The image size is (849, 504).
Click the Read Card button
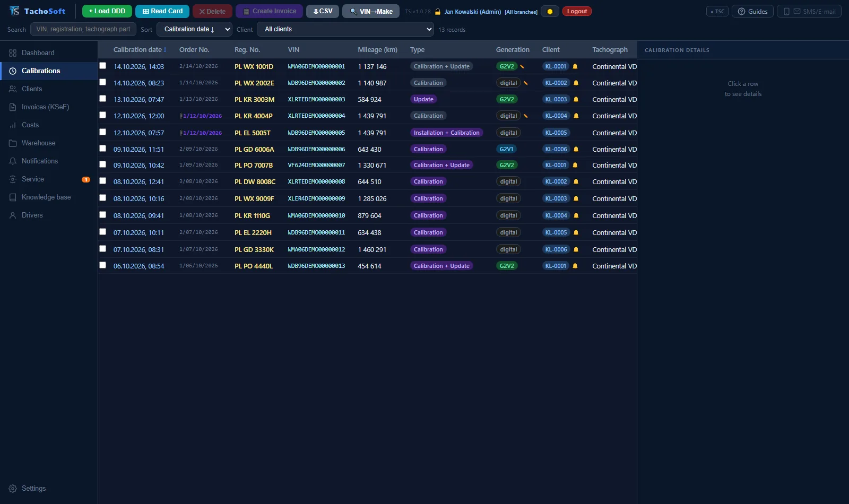pyautogui.click(x=162, y=11)
